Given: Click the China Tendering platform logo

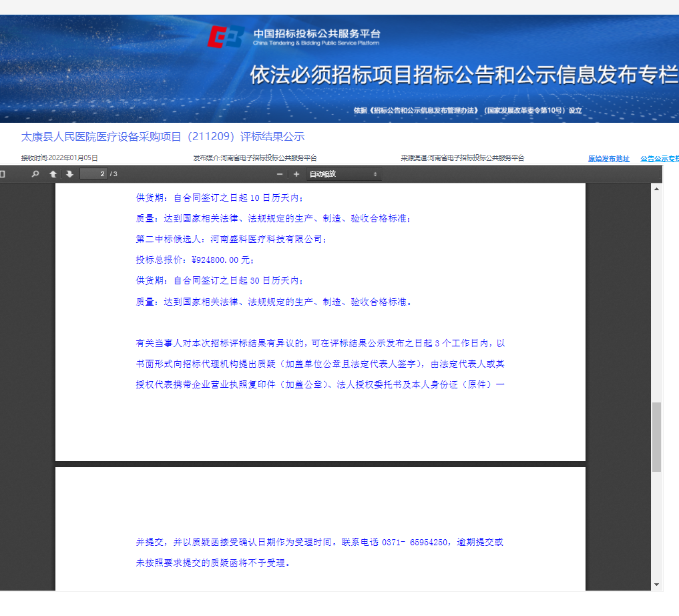Looking at the screenshot, I should 226,37.
